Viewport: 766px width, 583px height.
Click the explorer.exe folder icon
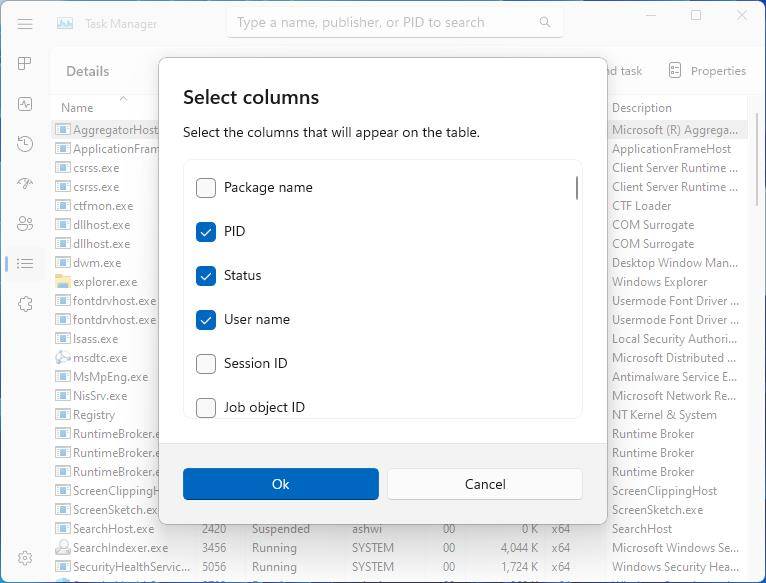click(63, 281)
